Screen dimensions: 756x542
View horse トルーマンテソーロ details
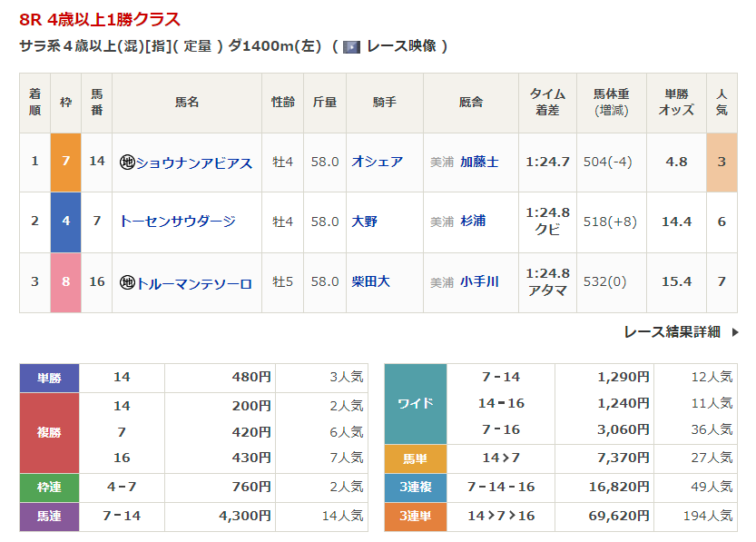[193, 282]
